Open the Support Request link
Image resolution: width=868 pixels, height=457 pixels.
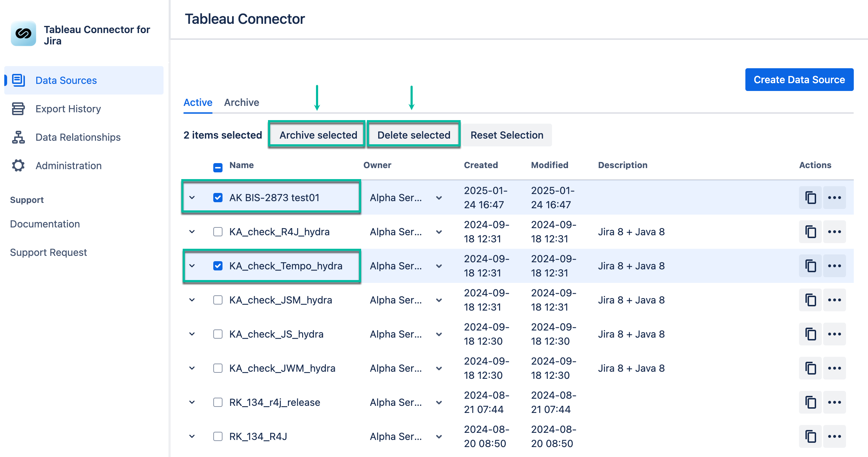[48, 252]
